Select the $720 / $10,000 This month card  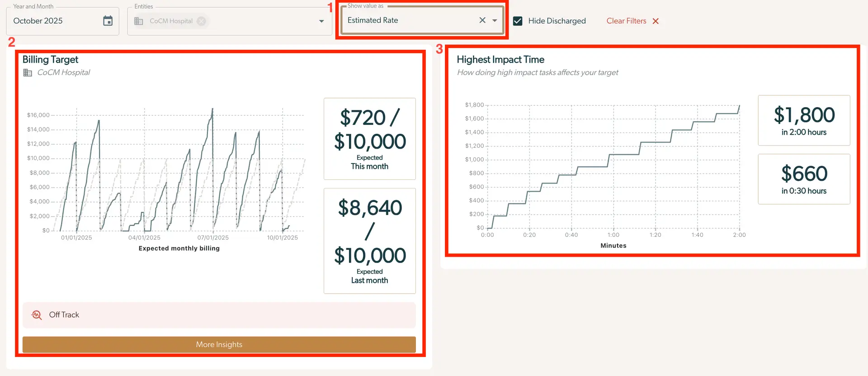[x=370, y=139]
